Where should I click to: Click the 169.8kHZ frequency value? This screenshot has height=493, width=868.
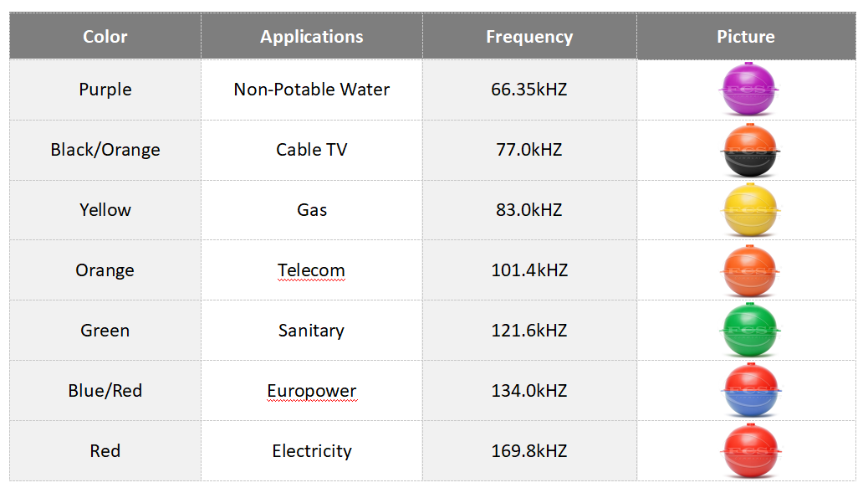[529, 451]
